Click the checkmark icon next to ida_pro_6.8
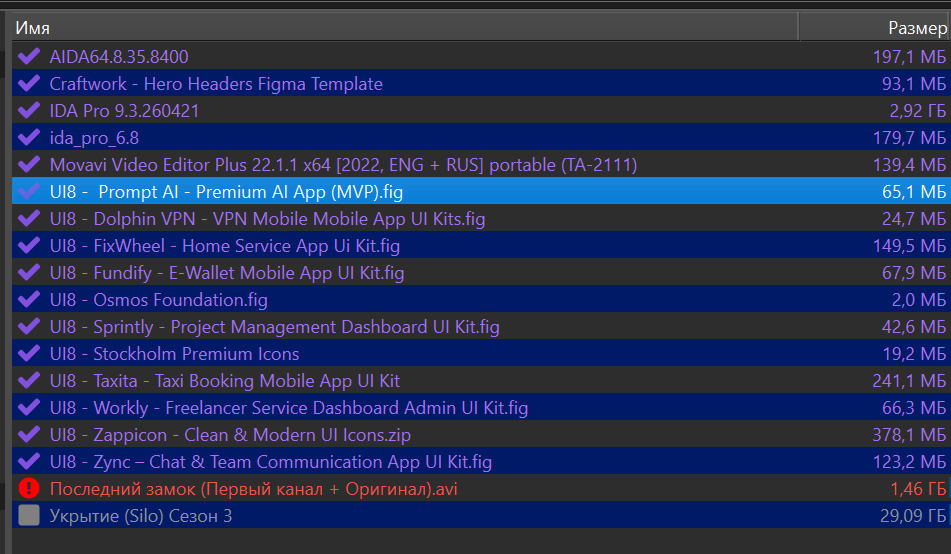 pyautogui.click(x=29, y=137)
